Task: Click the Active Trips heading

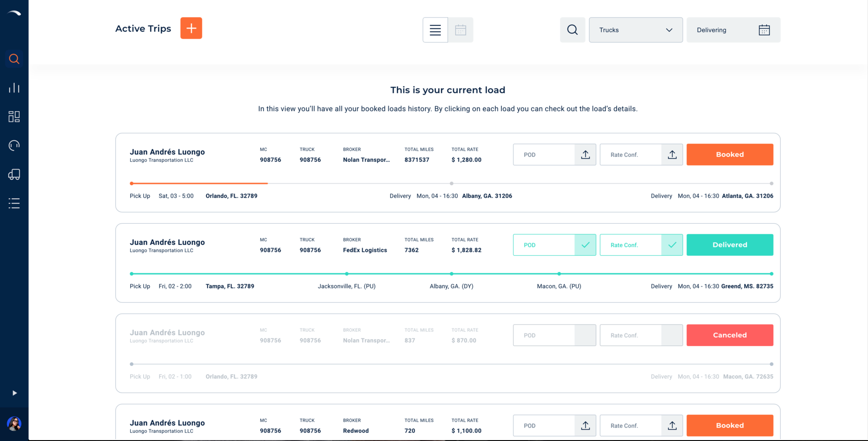Action: pyautogui.click(x=143, y=28)
